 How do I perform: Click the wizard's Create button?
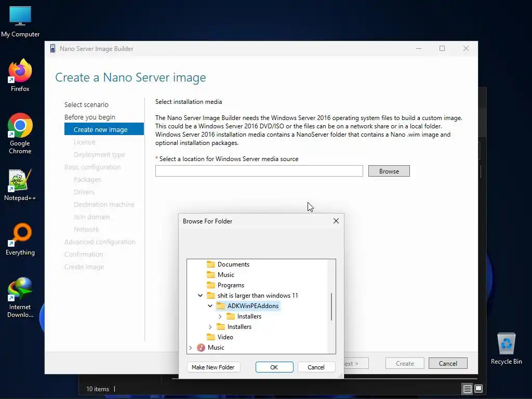[x=405, y=363]
